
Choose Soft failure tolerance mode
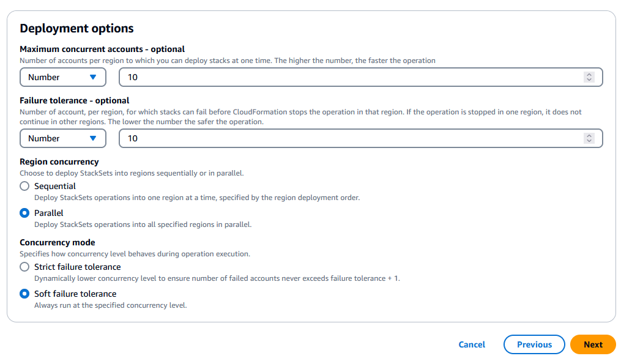(x=24, y=294)
